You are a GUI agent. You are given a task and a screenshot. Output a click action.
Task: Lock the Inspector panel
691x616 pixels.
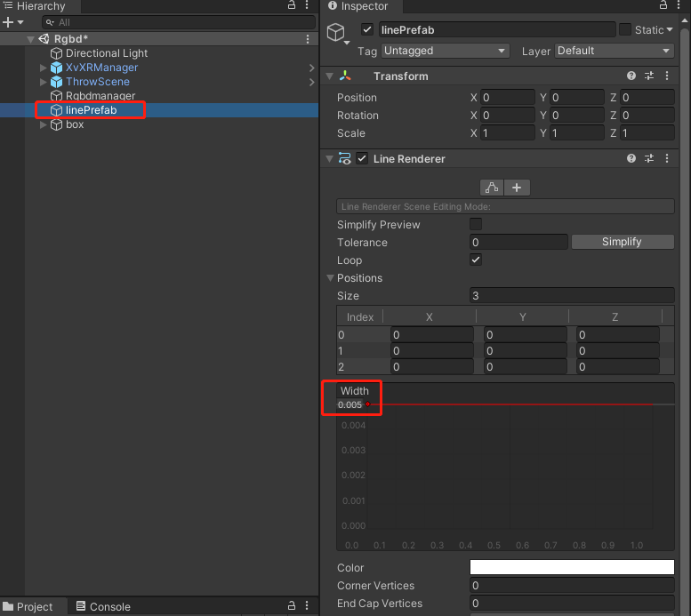click(x=663, y=5)
